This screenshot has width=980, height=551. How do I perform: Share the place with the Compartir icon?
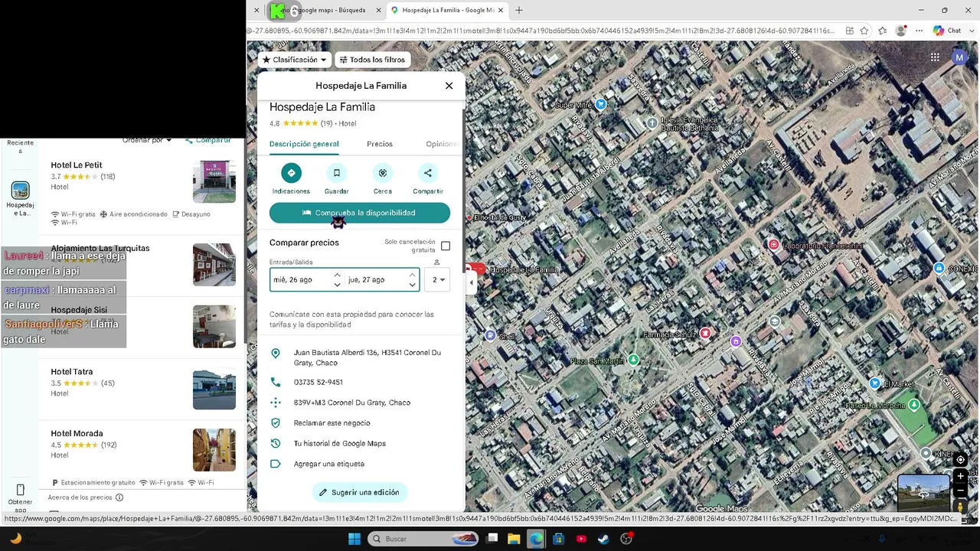coord(428,173)
